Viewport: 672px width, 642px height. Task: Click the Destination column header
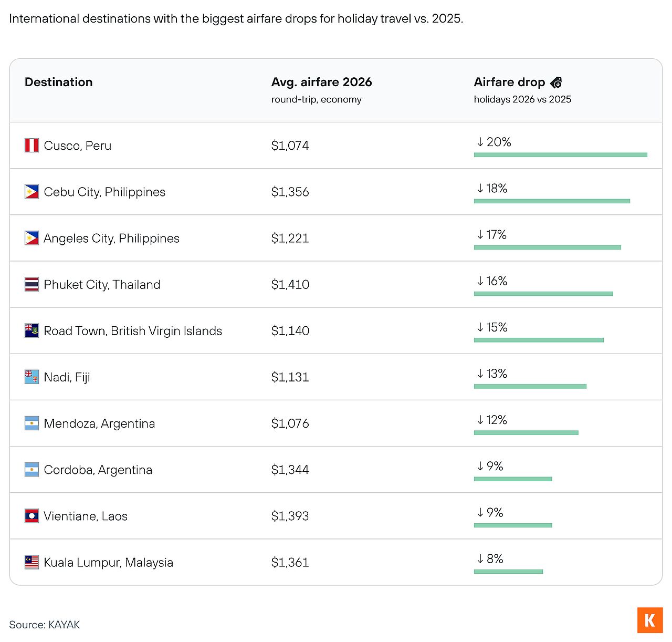coord(59,82)
